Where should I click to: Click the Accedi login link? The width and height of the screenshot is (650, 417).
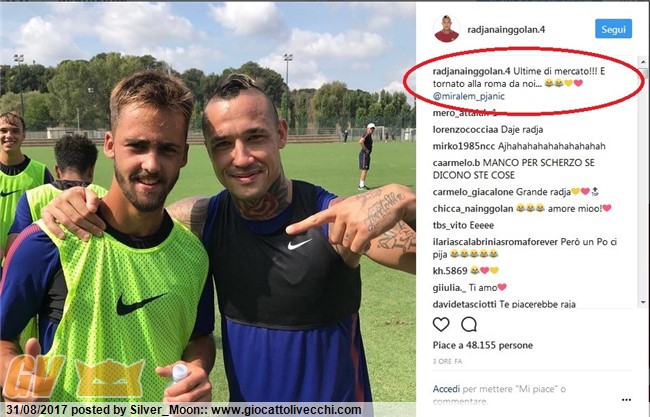(x=446, y=389)
